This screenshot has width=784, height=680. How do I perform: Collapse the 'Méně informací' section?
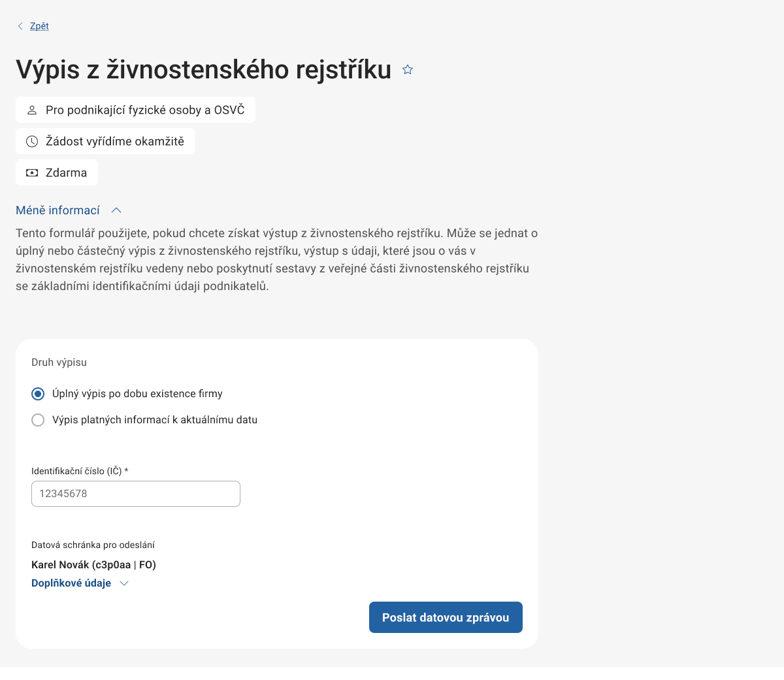[58, 210]
